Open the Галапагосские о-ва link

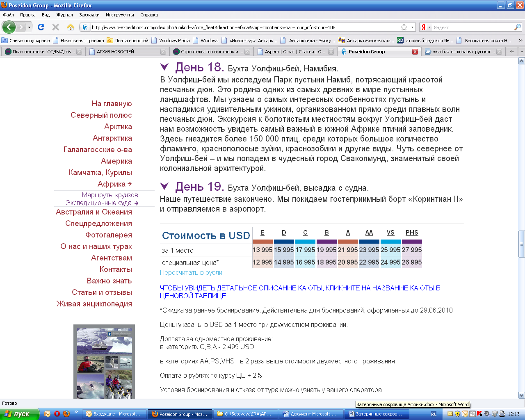(98, 150)
